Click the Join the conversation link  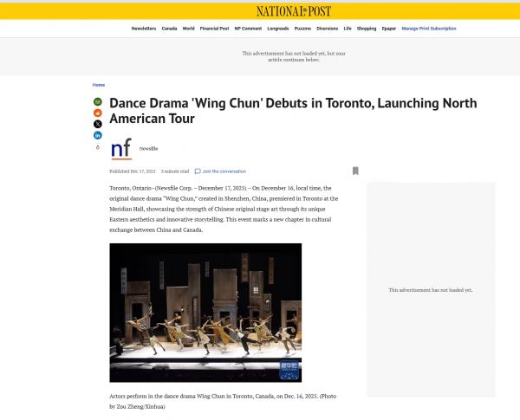224,171
